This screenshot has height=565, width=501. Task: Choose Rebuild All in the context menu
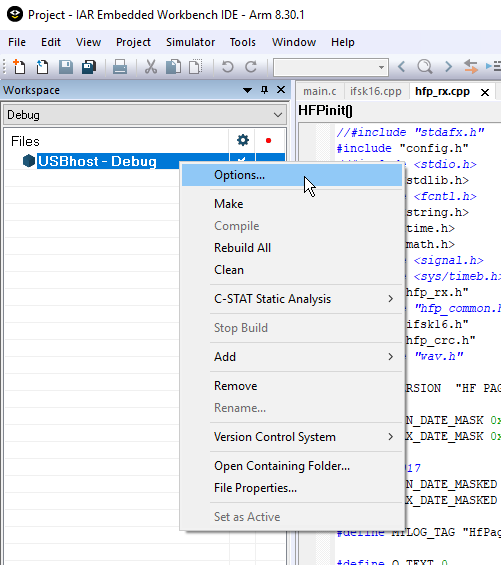[x=292, y=248]
